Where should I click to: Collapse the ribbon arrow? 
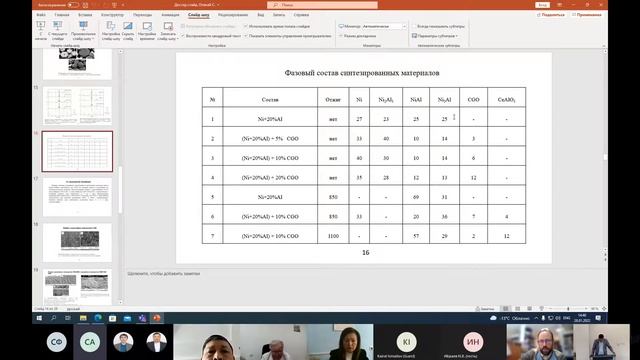coord(604,46)
